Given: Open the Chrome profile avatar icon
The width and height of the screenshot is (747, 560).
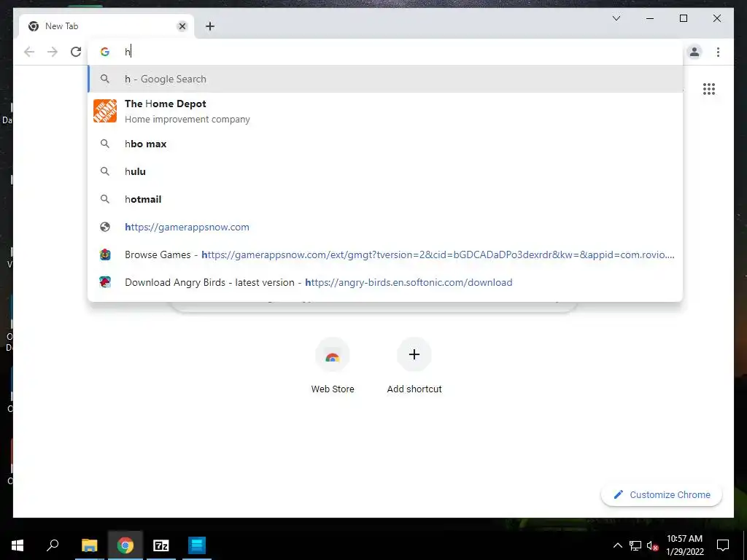Looking at the screenshot, I should (694, 52).
